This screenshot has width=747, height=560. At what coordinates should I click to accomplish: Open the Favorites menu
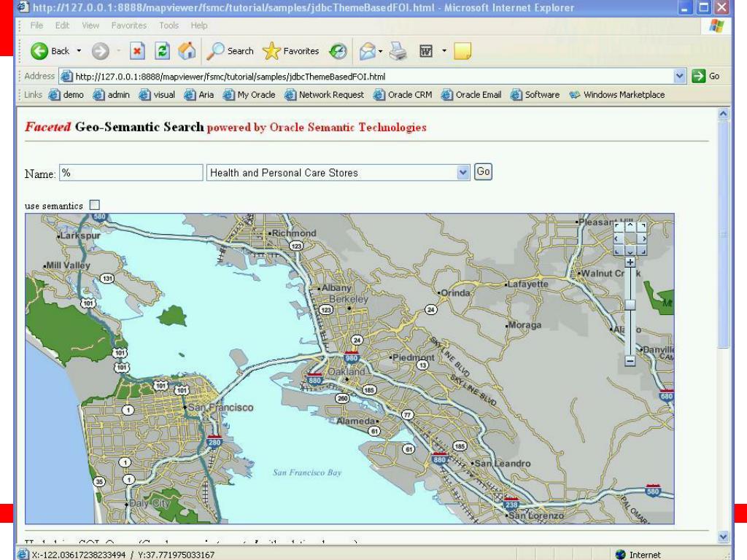129,26
